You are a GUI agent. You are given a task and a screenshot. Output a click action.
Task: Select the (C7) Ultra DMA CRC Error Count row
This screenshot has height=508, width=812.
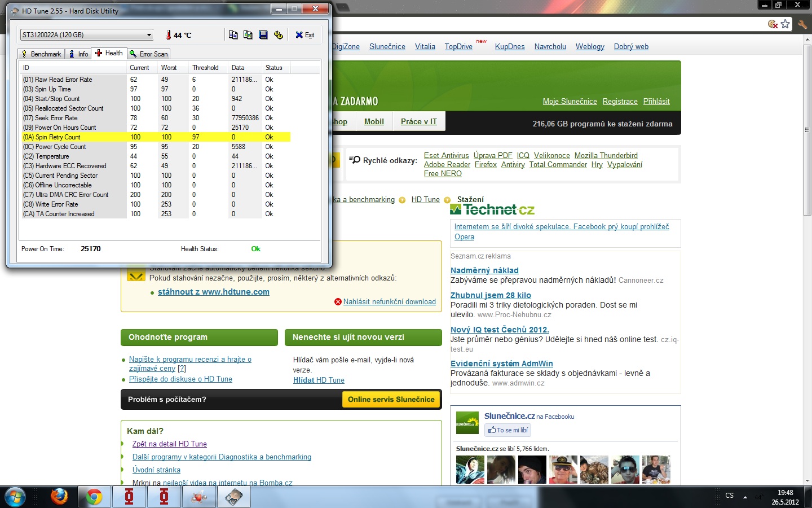[155, 195]
